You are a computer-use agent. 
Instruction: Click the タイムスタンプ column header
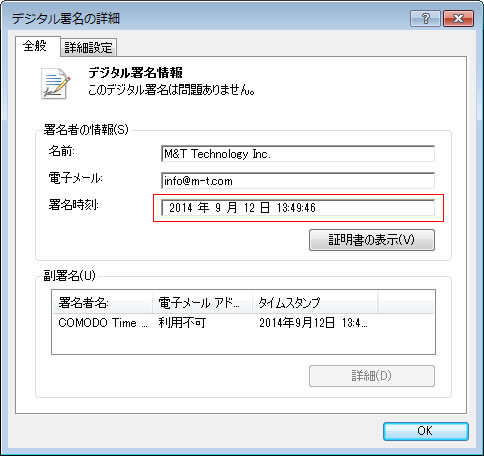pos(315,303)
